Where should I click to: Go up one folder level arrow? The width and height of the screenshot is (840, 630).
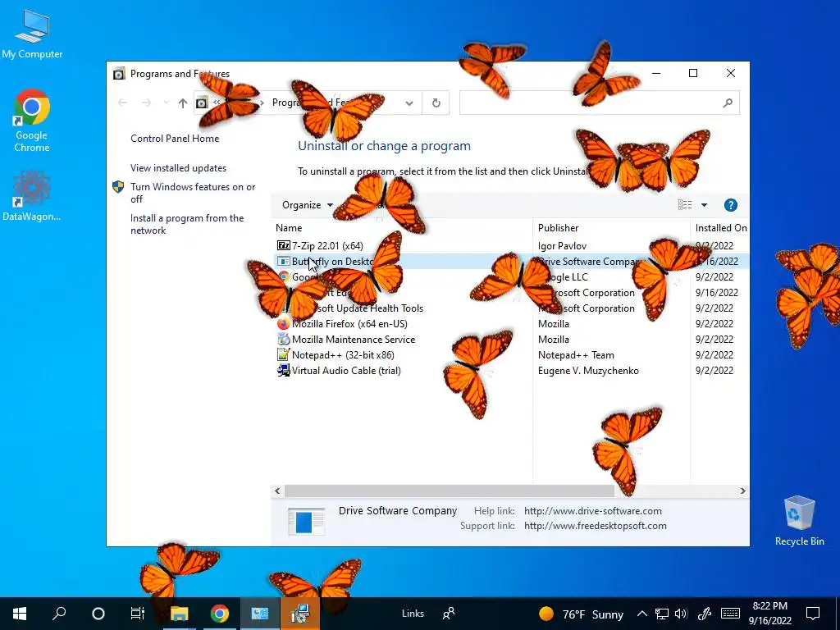click(x=183, y=103)
